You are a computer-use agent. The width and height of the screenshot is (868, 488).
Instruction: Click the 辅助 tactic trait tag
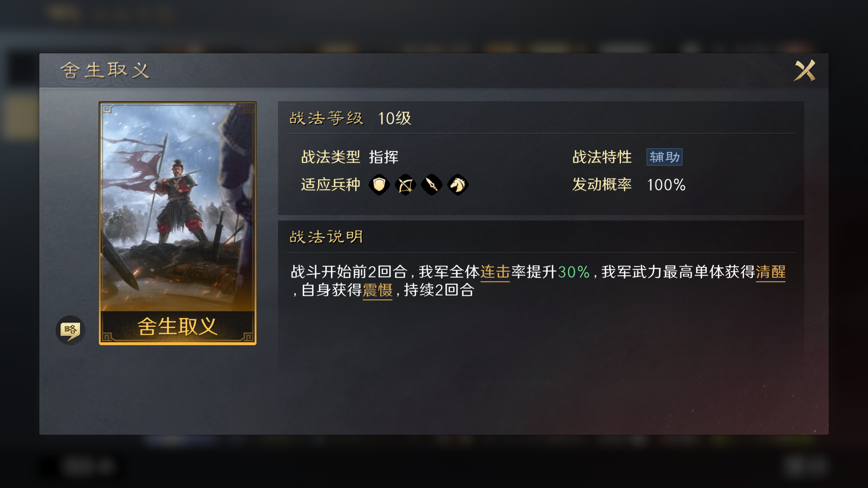(x=664, y=157)
